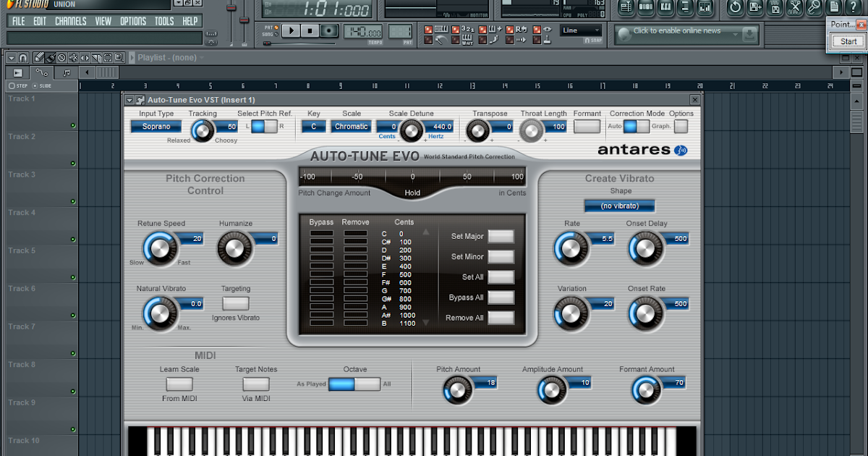
Task: Click the Retune Speed knob
Action: tap(159, 249)
